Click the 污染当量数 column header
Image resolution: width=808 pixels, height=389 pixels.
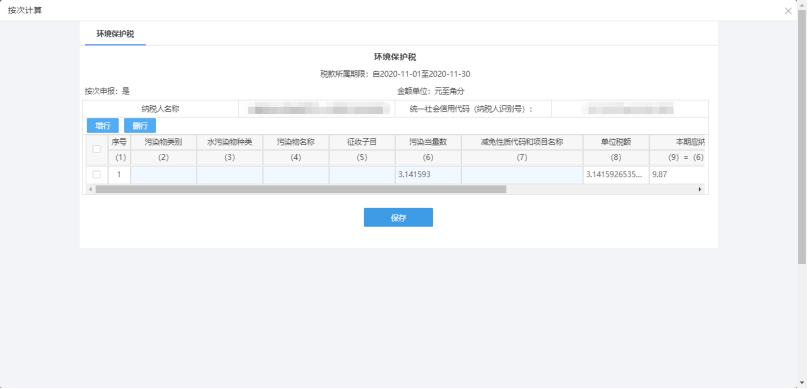(428, 142)
